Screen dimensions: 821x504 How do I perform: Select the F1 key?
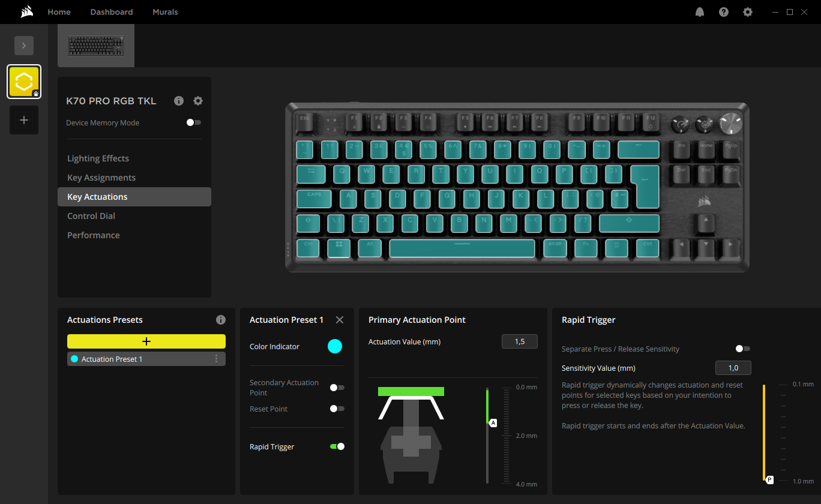pos(354,123)
